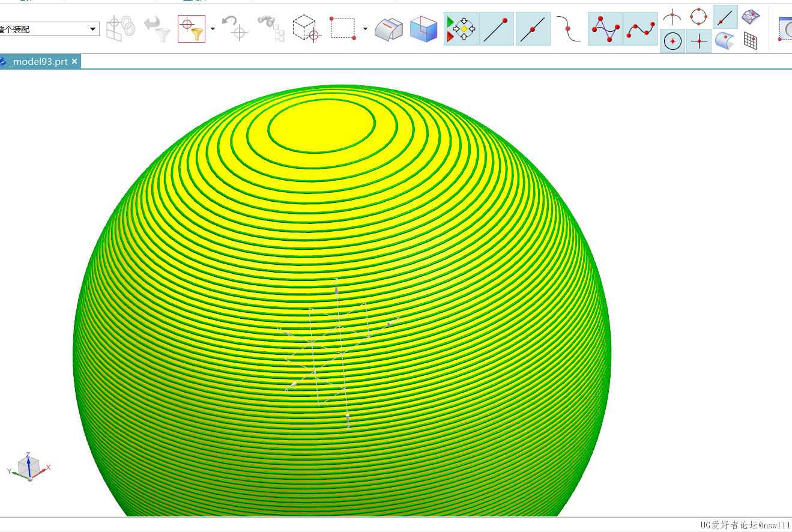Screen dimensions: 792x532
Task: Toggle Intersection snap point icon
Action: (672, 16)
